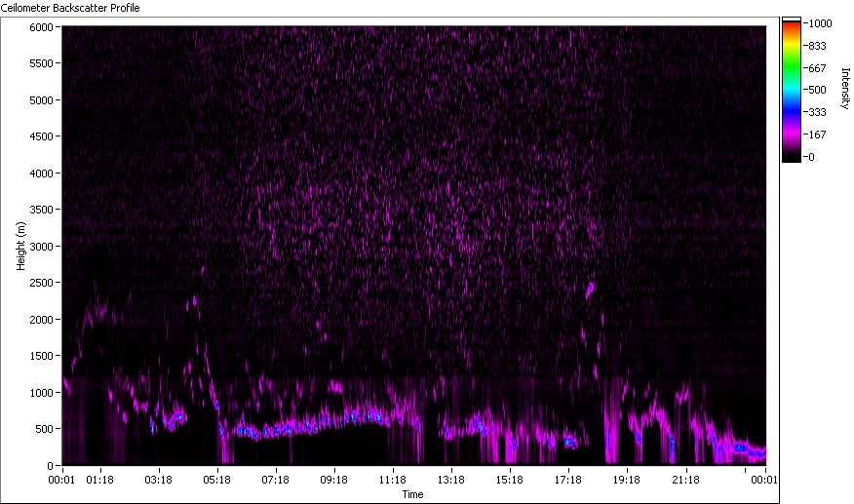
Task: Click the 17:18 time tick label
Action: [568, 480]
